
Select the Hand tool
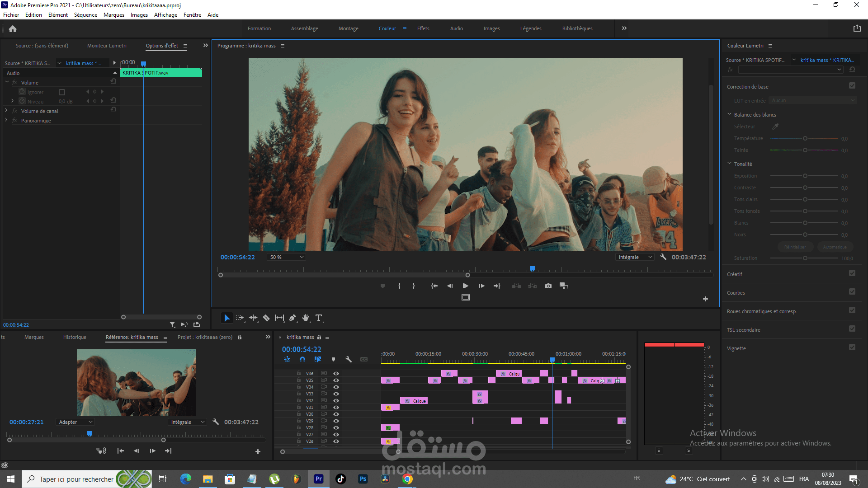coord(306,318)
